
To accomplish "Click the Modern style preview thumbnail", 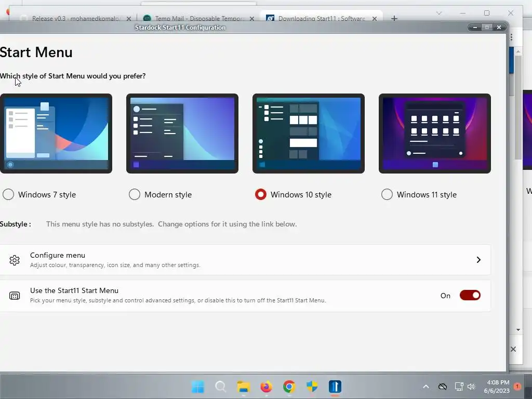I will pos(182,134).
